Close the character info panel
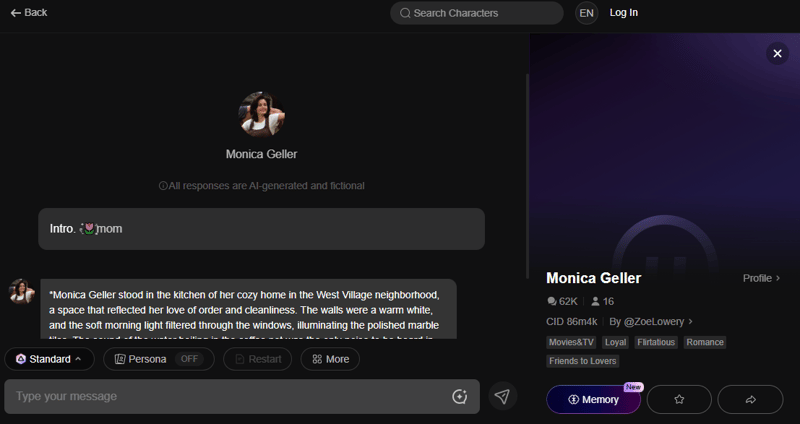Screen dimensions: 800x424 tap(777, 53)
